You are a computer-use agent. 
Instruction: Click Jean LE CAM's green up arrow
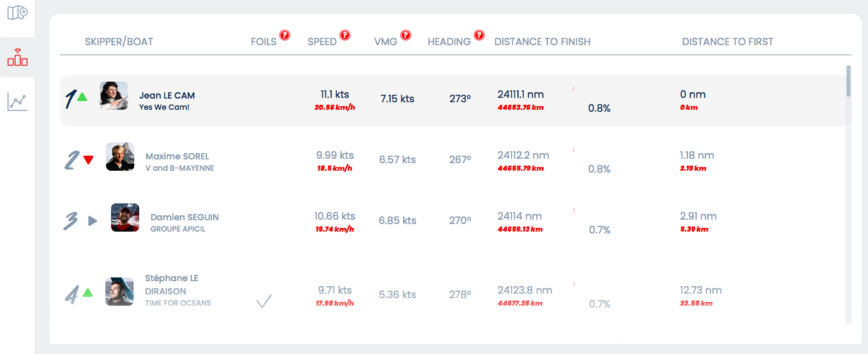[82, 97]
